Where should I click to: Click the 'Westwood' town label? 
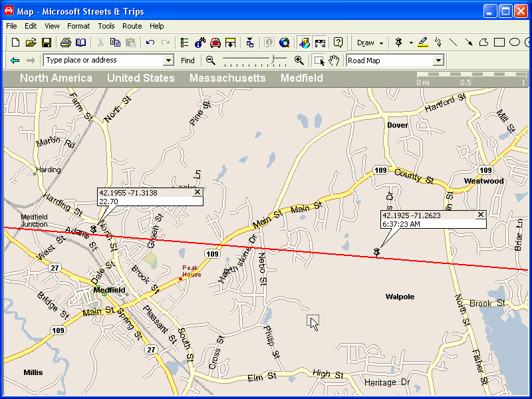(484, 181)
